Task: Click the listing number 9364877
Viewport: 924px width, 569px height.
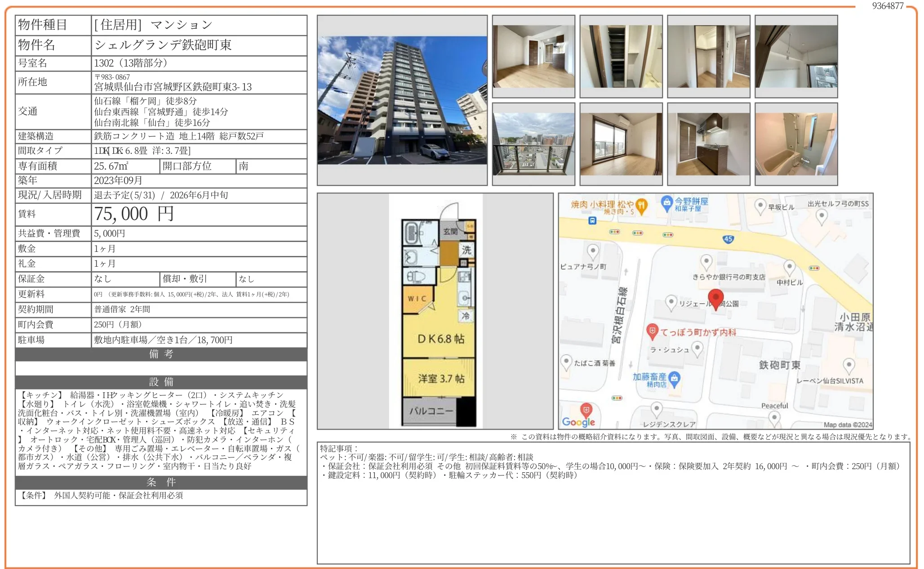Action: (888, 6)
